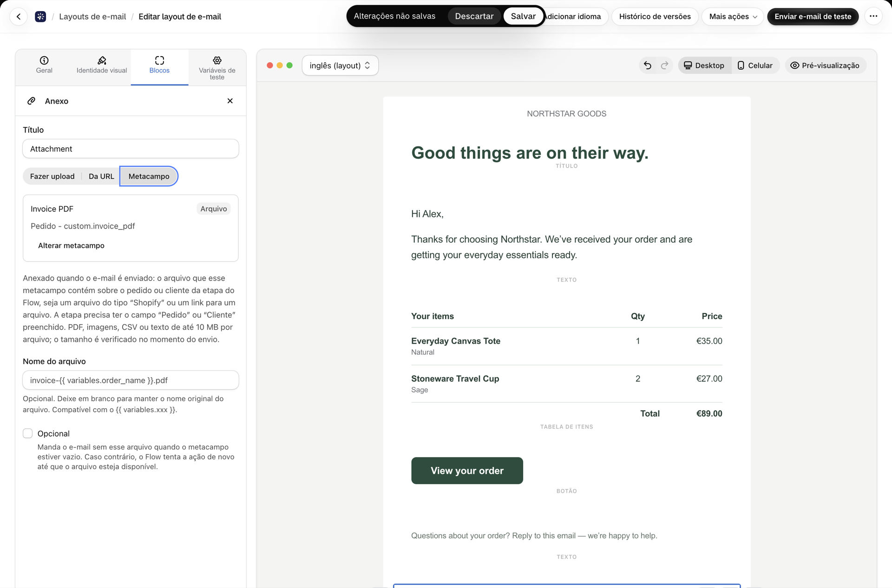Open the Variáveis de teste tab
The image size is (892, 588).
pos(217,68)
